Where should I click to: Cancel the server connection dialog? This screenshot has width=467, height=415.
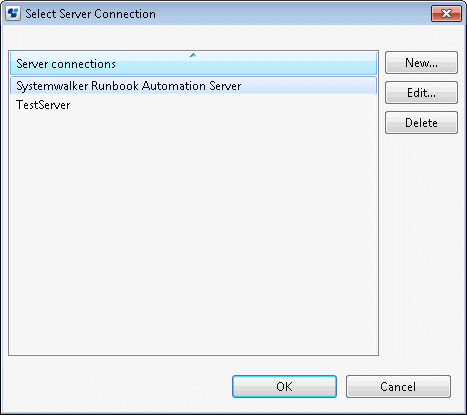[x=398, y=387]
